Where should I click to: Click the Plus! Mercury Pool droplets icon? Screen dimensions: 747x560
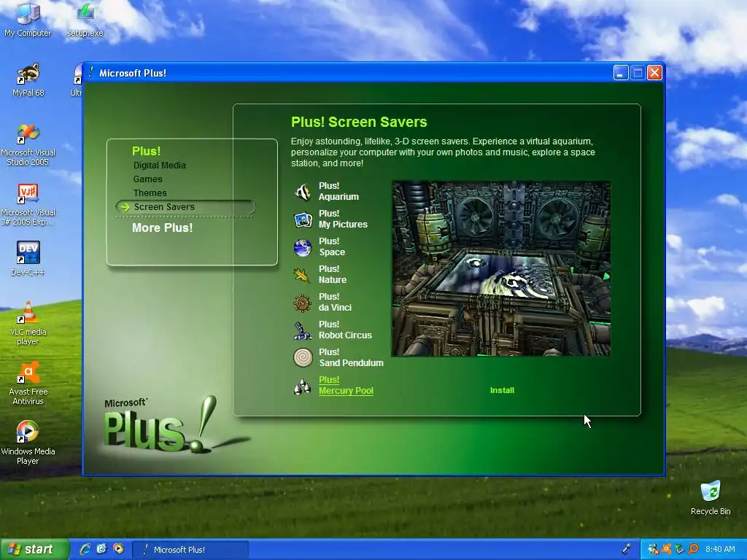(302, 386)
